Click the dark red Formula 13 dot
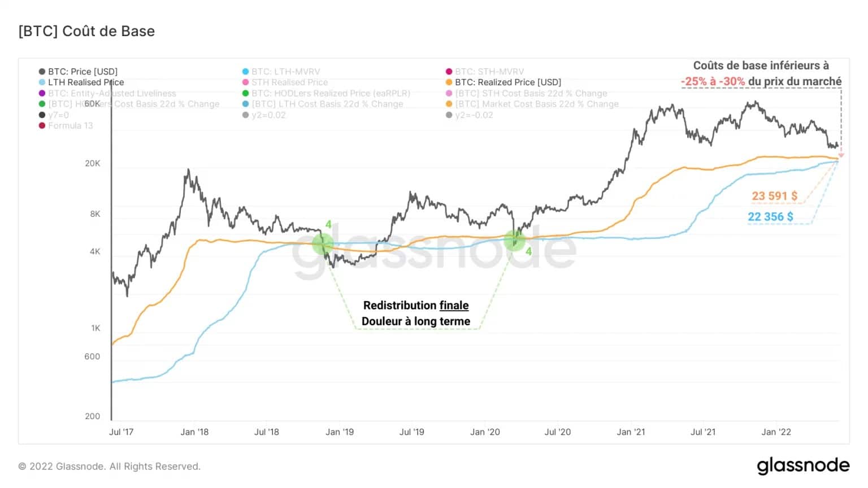This screenshot has width=868, height=488. pyautogui.click(x=42, y=125)
